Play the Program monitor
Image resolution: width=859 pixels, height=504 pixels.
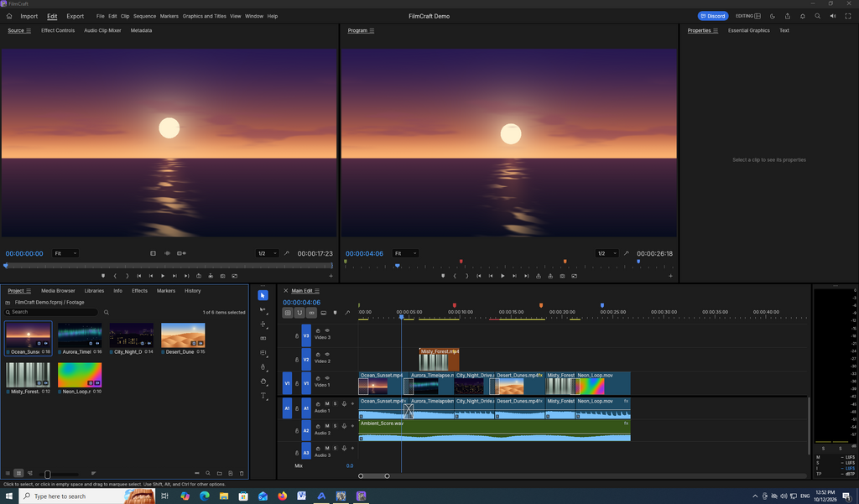tap(502, 276)
